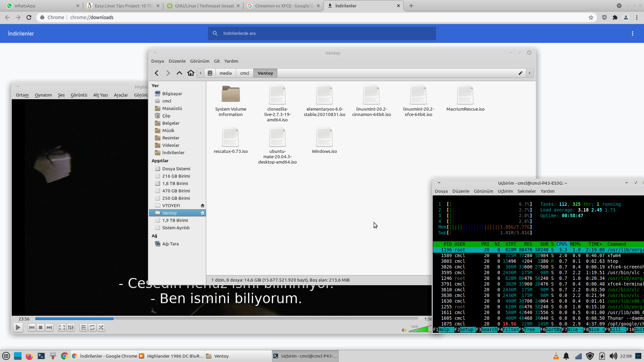644x362 pixels.
Task: Toggle path edit pencil icon
Action: 521,73
